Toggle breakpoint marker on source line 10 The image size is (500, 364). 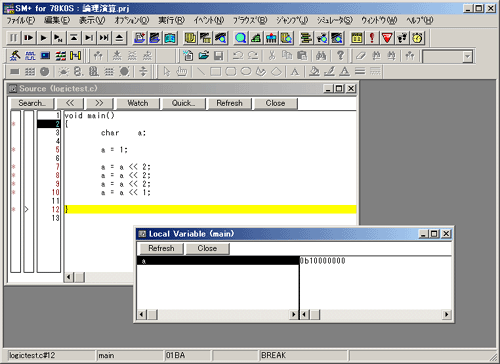[14, 192]
